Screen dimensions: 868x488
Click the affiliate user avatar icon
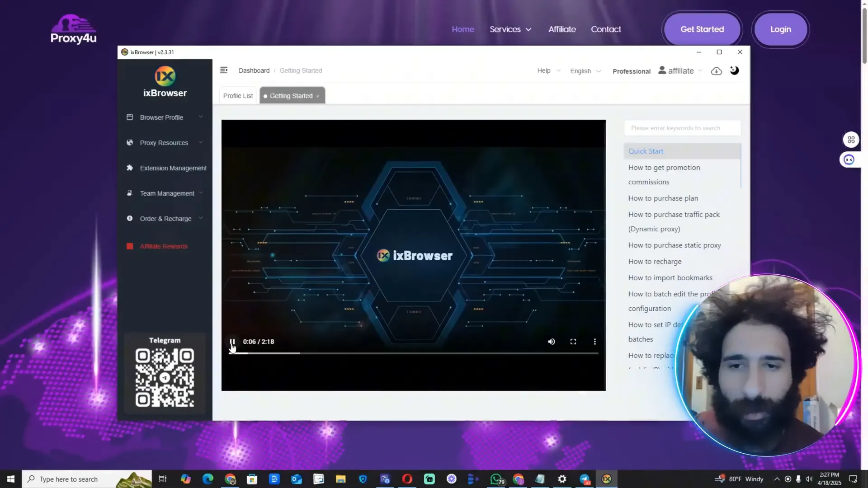662,70
